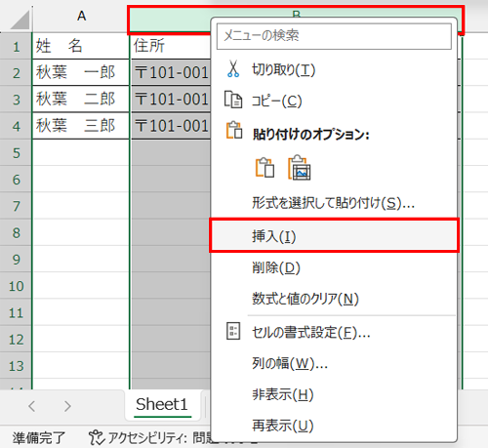This screenshot has height=448, width=488.
Task: Click the Format Cells icon
Action: (233, 331)
